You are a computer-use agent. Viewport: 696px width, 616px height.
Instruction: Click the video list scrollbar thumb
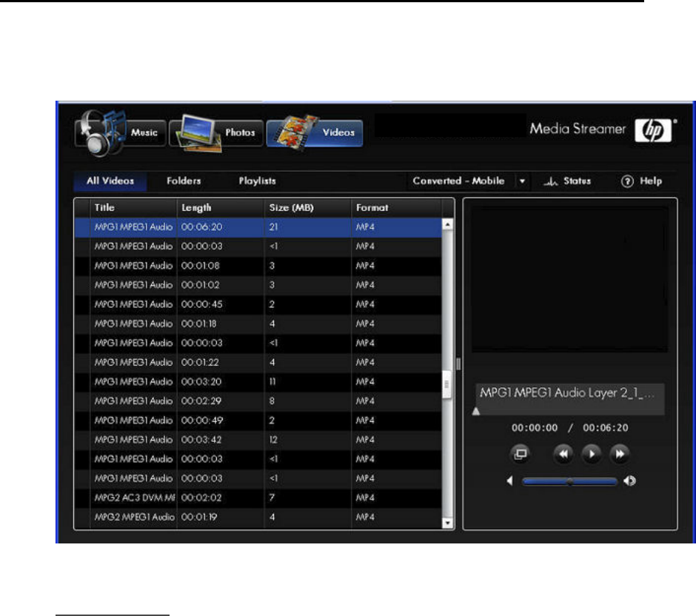tap(447, 384)
